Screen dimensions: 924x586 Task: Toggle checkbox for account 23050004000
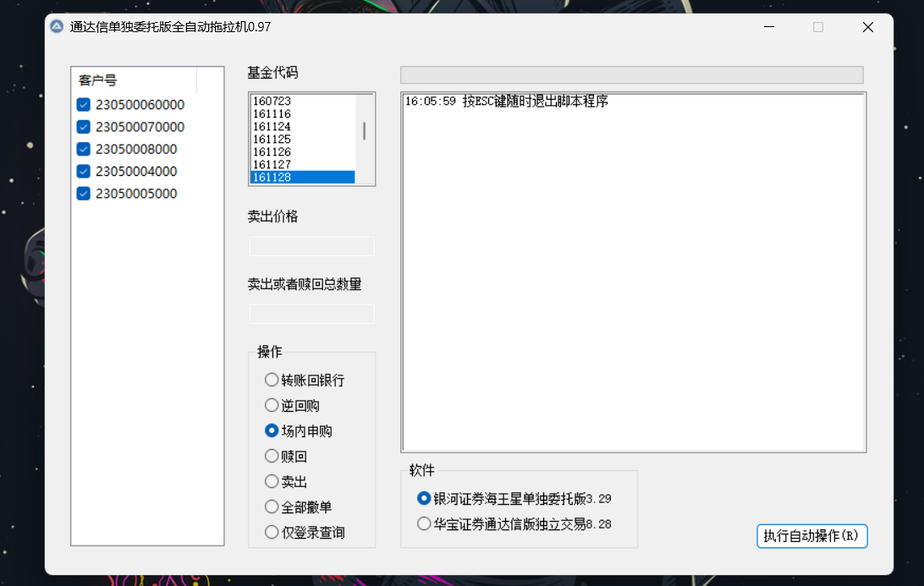click(83, 172)
